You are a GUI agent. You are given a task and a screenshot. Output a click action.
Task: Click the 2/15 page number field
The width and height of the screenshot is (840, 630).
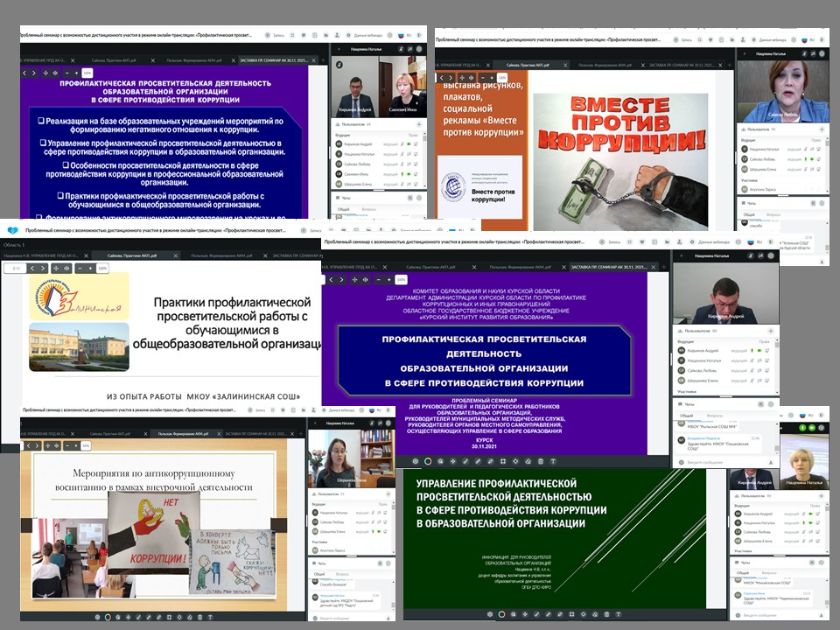[16, 268]
